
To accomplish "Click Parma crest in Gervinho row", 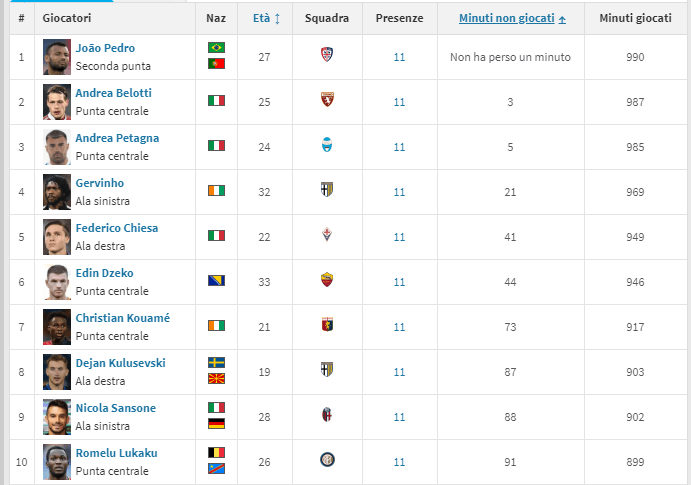I will click(327, 189).
